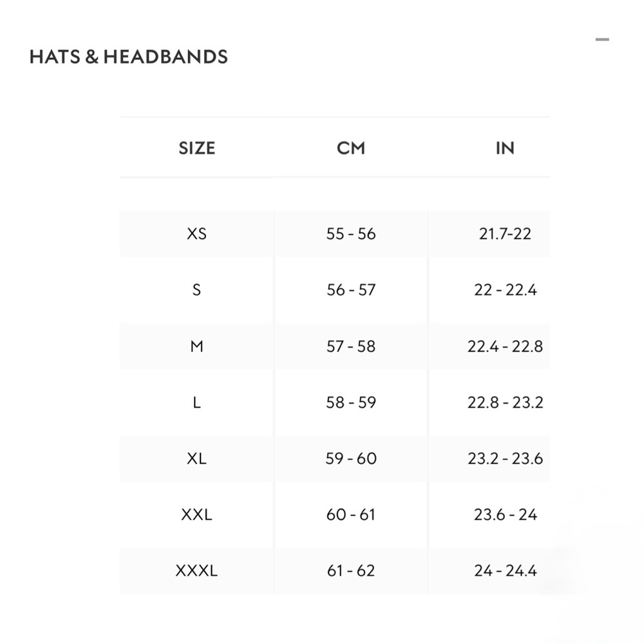Click the IN column header
This screenshot has width=644, height=644.
(x=505, y=148)
